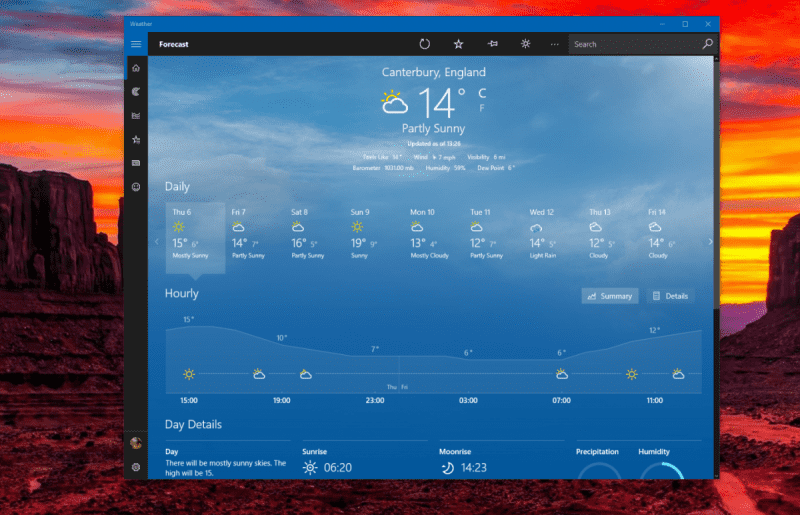Click the Forecast home icon in sidebar

coord(136,68)
